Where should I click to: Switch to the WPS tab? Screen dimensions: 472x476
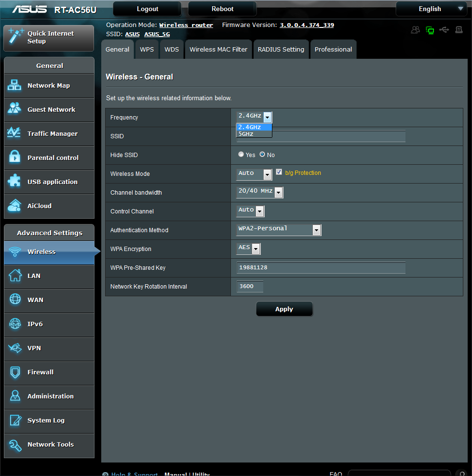click(147, 49)
